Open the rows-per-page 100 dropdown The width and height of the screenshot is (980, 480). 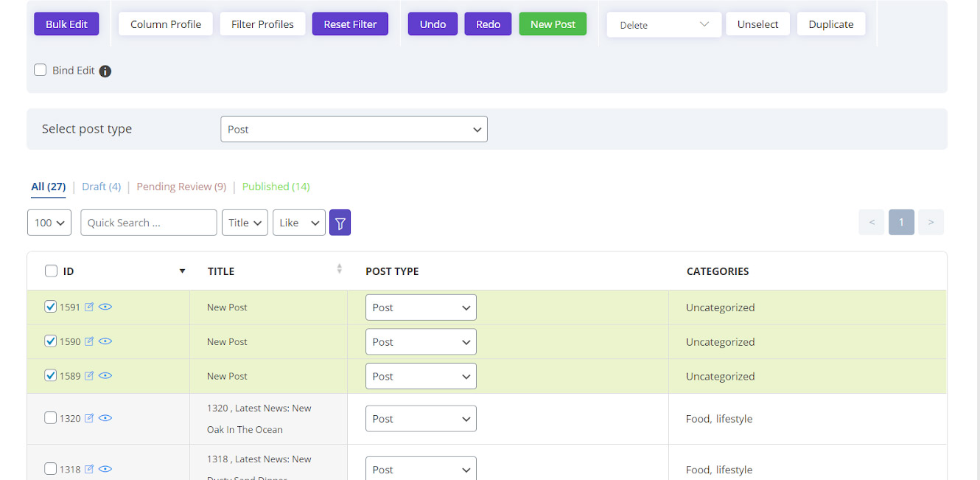[x=49, y=223]
